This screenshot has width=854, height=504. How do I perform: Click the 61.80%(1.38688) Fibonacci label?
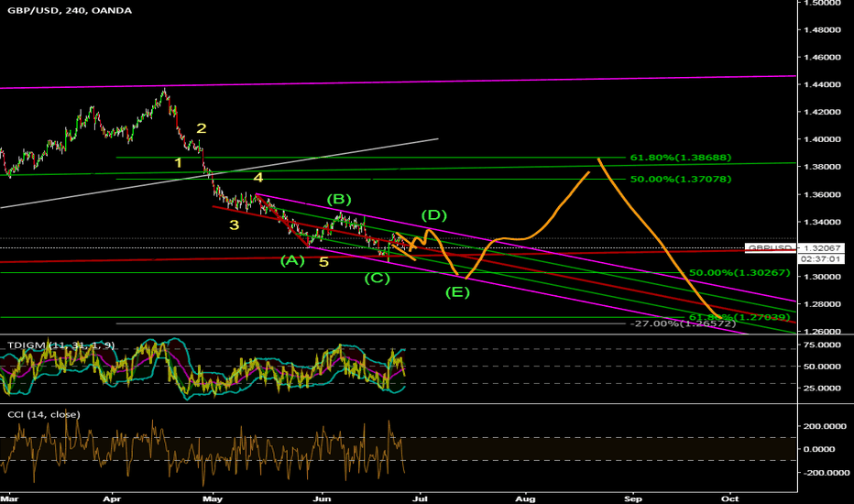point(681,158)
